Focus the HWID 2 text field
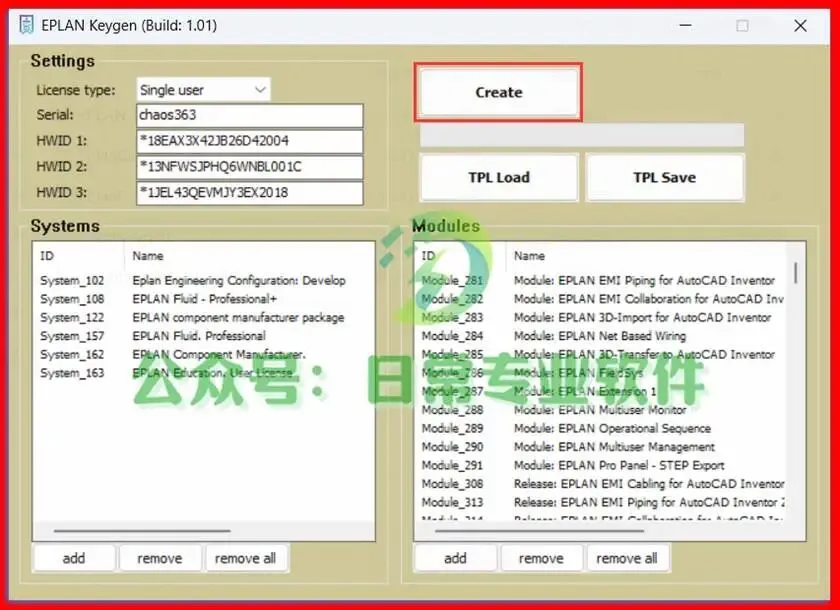The image size is (840, 610). (250, 167)
